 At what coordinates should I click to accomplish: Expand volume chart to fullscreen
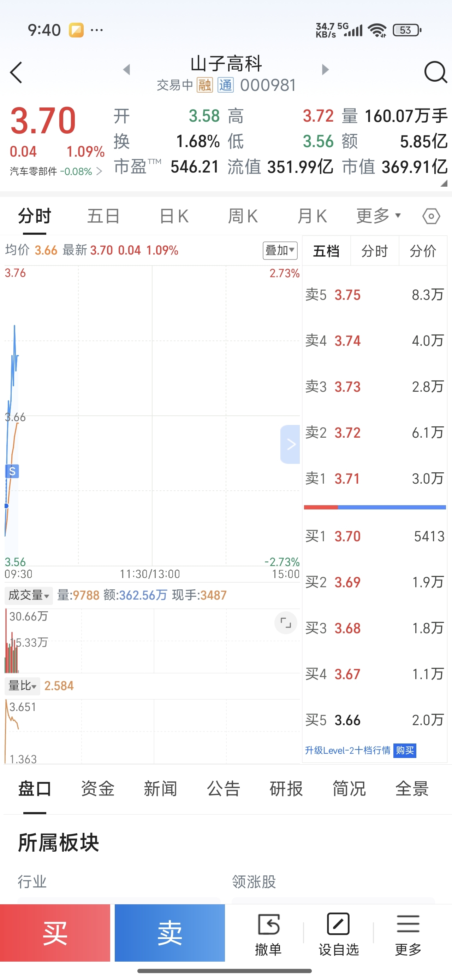pos(285,623)
